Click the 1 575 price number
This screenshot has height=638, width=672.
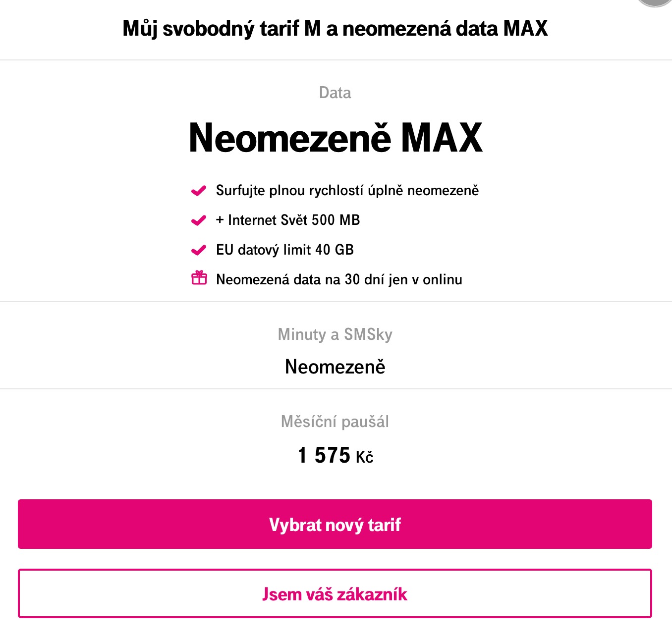click(x=324, y=455)
